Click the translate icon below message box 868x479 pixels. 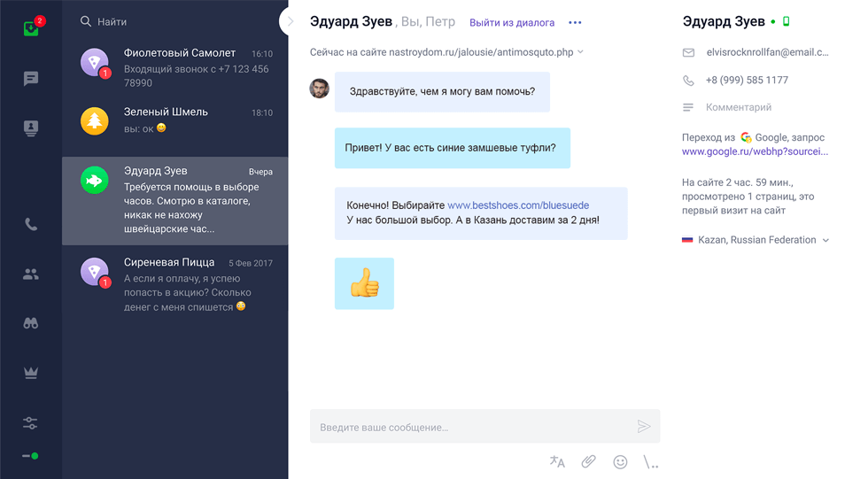pyautogui.click(x=557, y=461)
